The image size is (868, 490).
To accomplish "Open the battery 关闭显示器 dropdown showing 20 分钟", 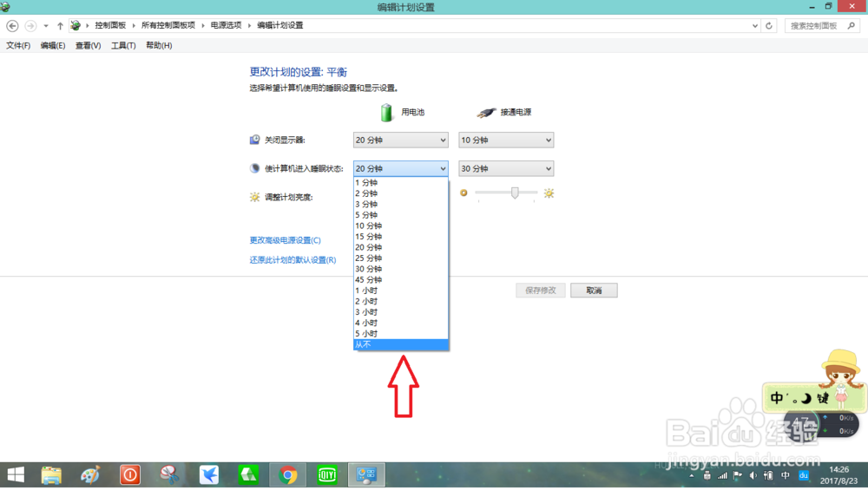I will point(400,140).
